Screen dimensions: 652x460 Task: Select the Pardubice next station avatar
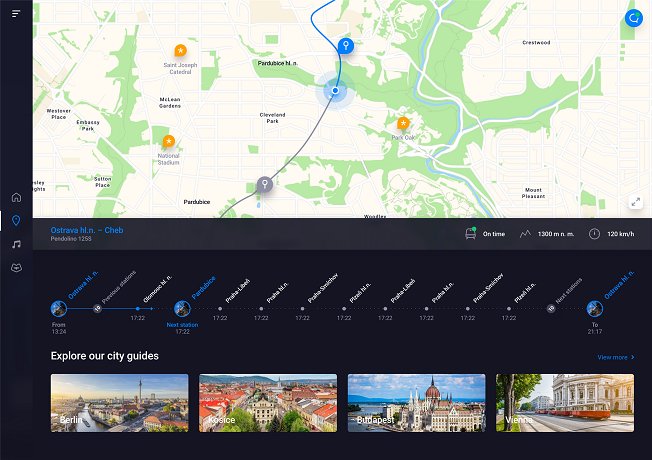[x=182, y=309]
